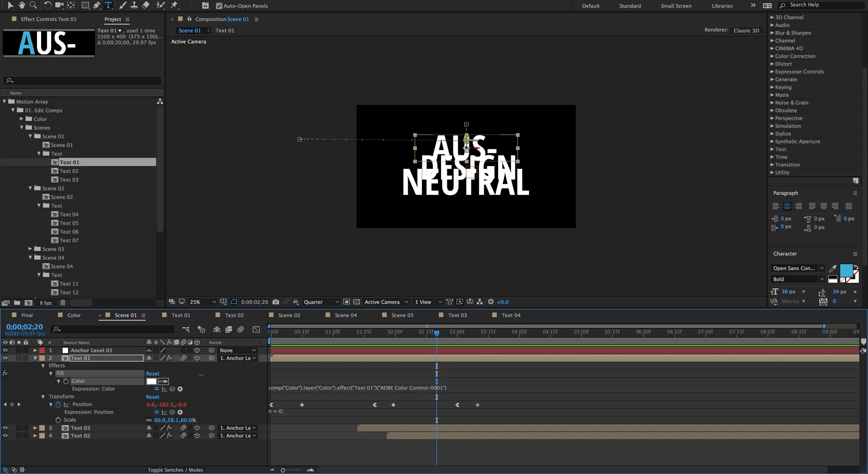Switch to the Scene 02 timeline tab
This screenshot has width=868, height=474.
289,315
